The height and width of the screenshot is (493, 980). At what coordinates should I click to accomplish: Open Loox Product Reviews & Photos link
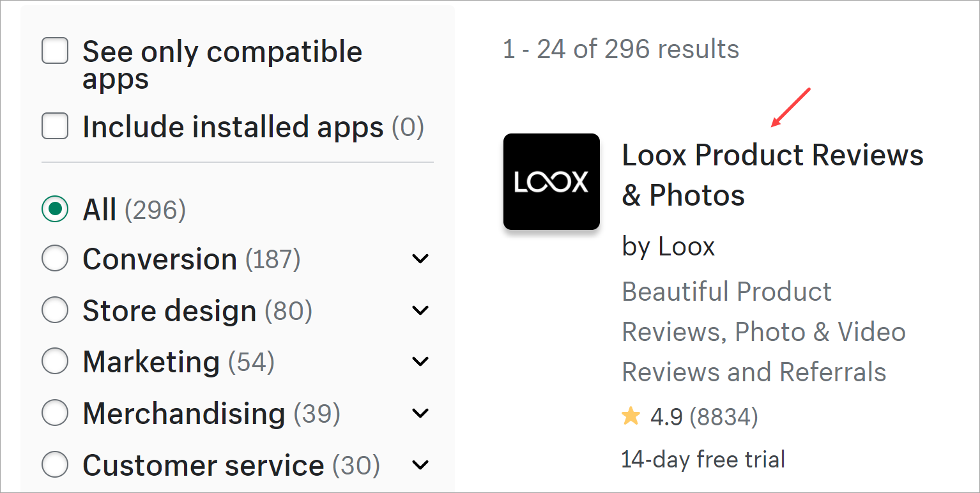coord(773,174)
